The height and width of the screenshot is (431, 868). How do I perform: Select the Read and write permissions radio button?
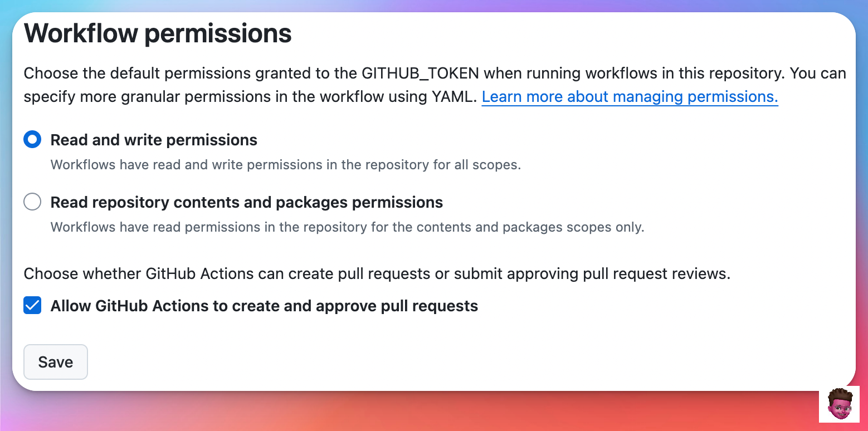click(32, 139)
